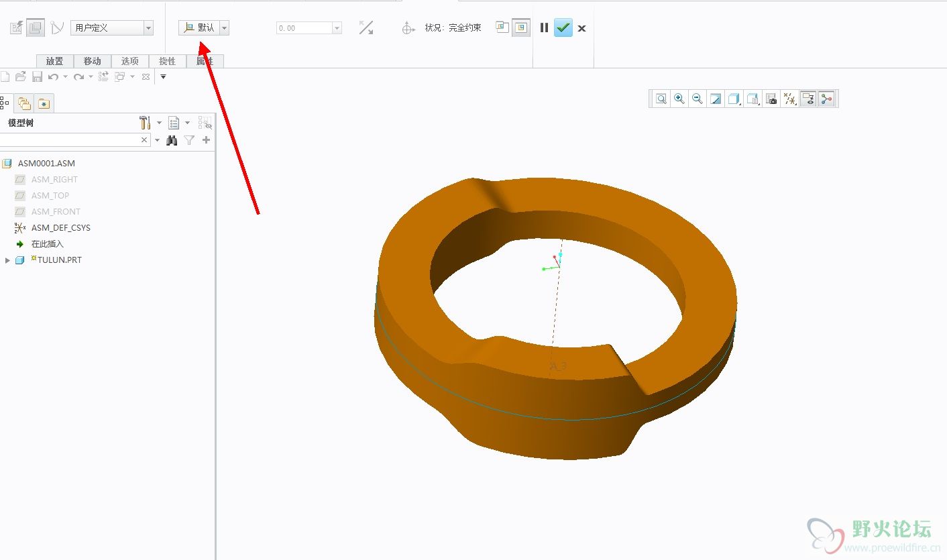Open the Windows list dropdown arrow
The height and width of the screenshot is (560, 947).
[x=132, y=77]
